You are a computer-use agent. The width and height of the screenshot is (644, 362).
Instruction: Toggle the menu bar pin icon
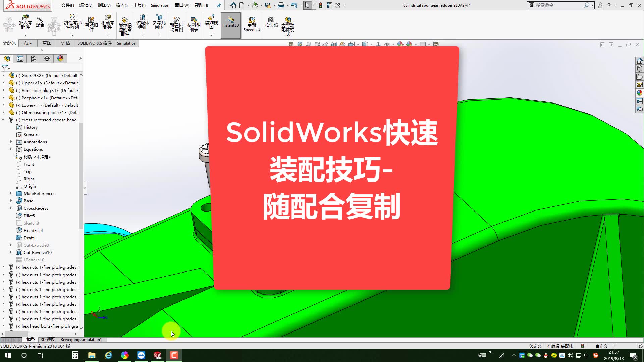point(219,5)
